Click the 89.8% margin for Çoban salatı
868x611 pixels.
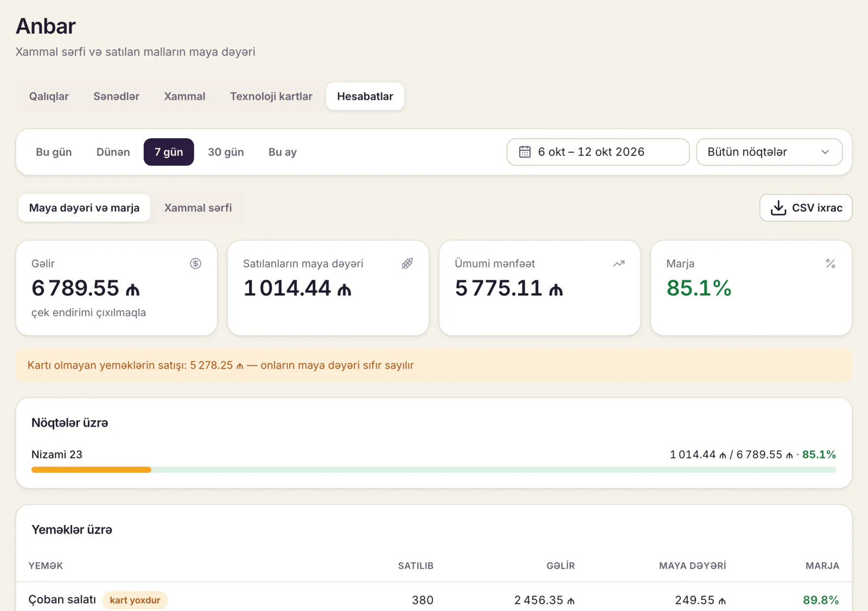click(821, 600)
